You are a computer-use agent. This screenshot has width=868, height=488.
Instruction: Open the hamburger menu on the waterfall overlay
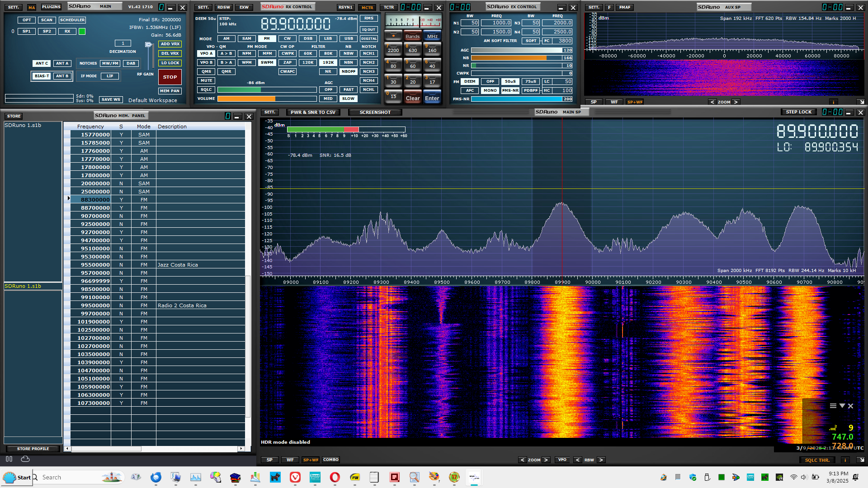click(x=833, y=406)
